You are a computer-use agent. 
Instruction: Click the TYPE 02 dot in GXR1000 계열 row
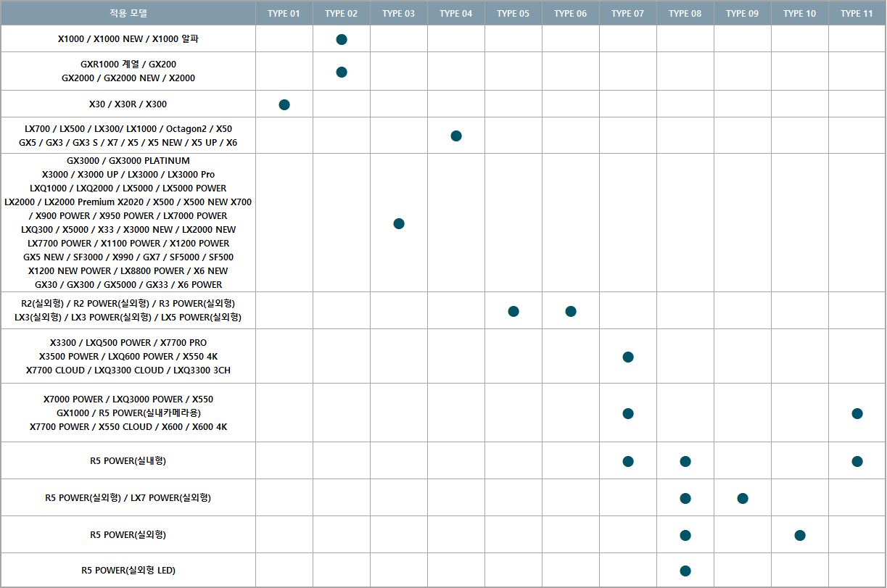click(x=342, y=72)
